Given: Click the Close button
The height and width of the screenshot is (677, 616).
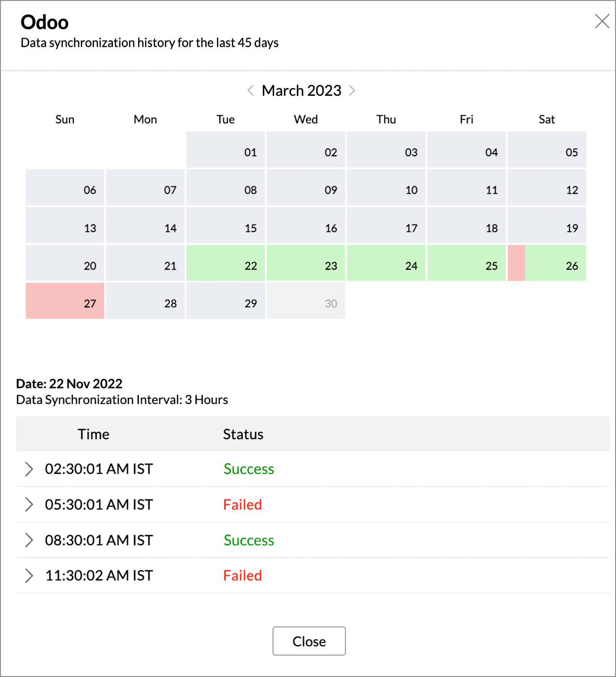Looking at the screenshot, I should [x=309, y=641].
